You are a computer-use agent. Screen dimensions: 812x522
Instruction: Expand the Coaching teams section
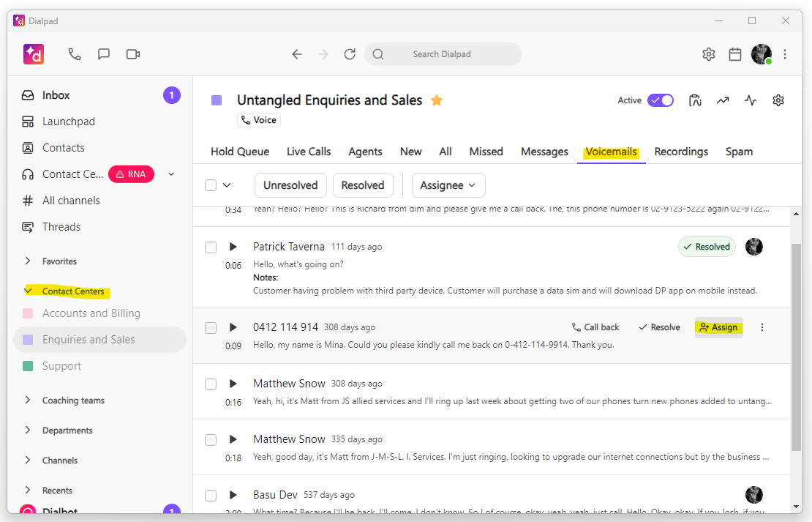point(28,400)
